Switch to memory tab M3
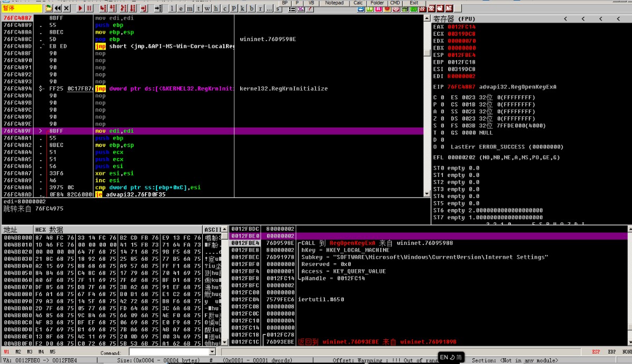 [30, 351]
